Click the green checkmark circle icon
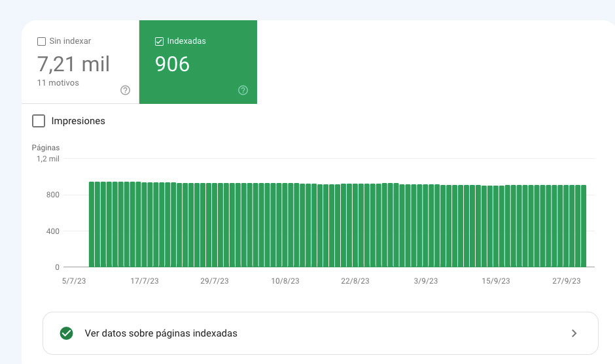615x364 pixels. pyautogui.click(x=66, y=333)
